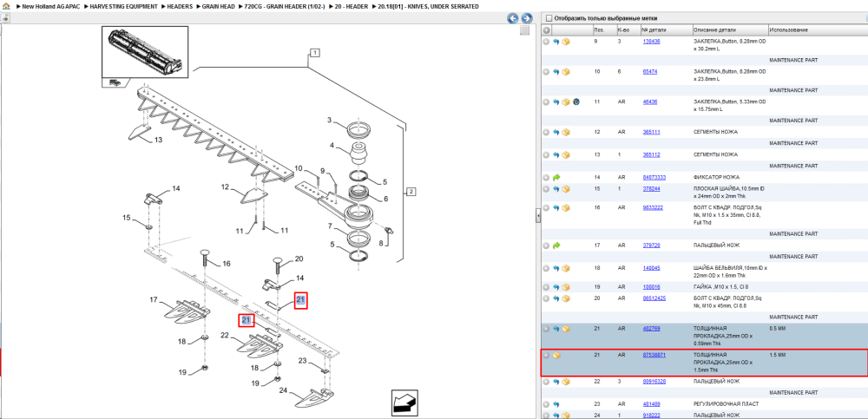The image size is (868, 419).
Task: Open part number link 918222
Action: (x=651, y=416)
